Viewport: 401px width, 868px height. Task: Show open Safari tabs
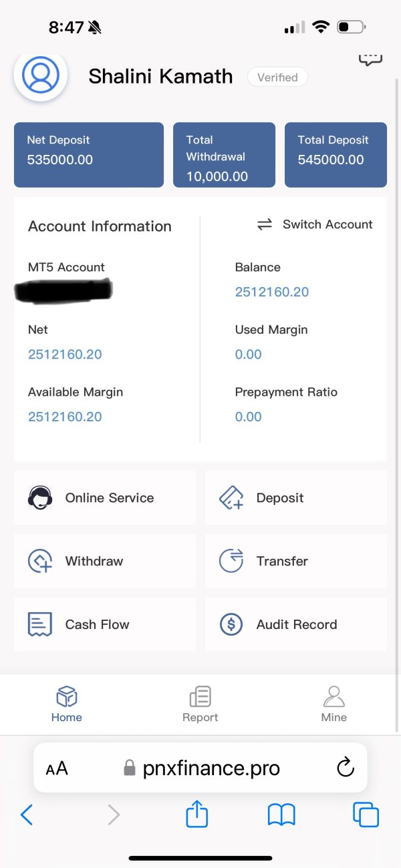pyautogui.click(x=366, y=815)
